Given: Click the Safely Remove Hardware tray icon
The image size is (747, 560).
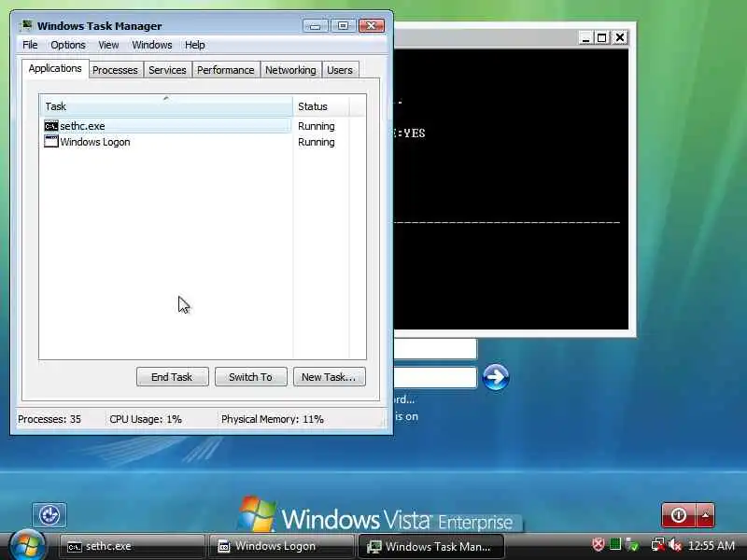Looking at the screenshot, I should (632, 544).
